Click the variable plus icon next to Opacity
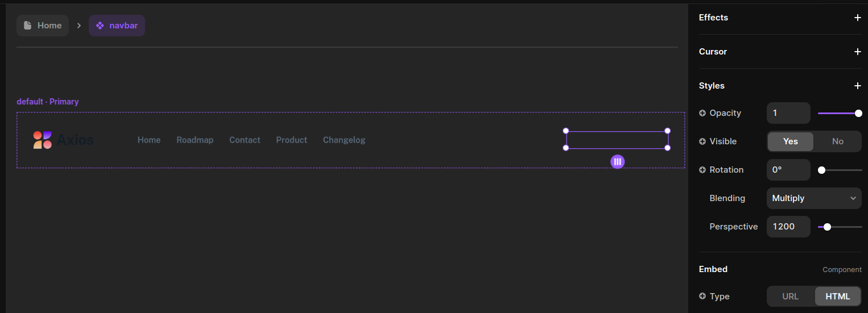The width and height of the screenshot is (868, 313). (702, 113)
